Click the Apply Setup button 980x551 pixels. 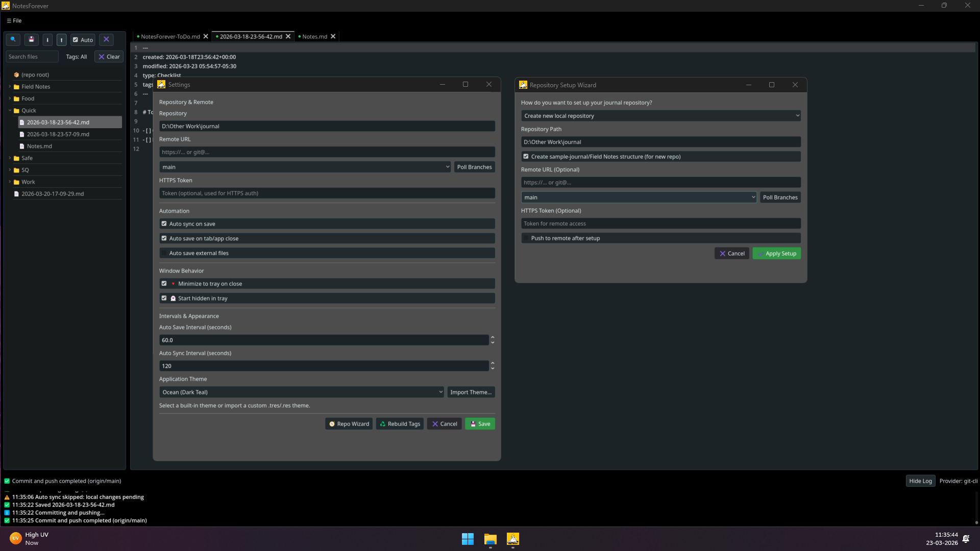(x=776, y=254)
